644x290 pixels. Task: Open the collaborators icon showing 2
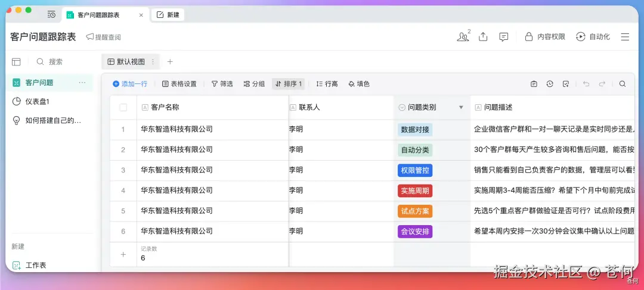[x=463, y=36]
